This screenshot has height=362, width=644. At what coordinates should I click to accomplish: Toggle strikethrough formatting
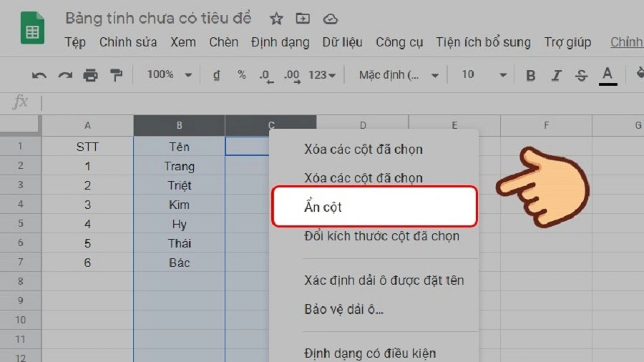[x=581, y=76]
